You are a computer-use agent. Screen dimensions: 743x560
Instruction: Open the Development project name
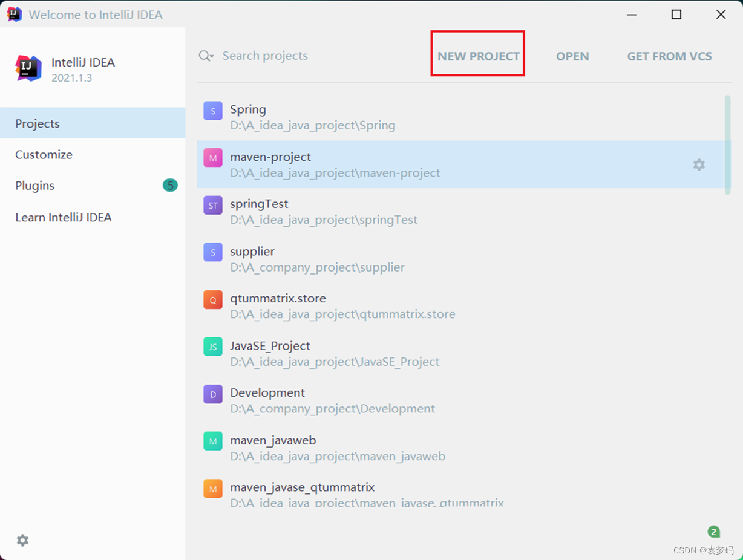click(267, 393)
